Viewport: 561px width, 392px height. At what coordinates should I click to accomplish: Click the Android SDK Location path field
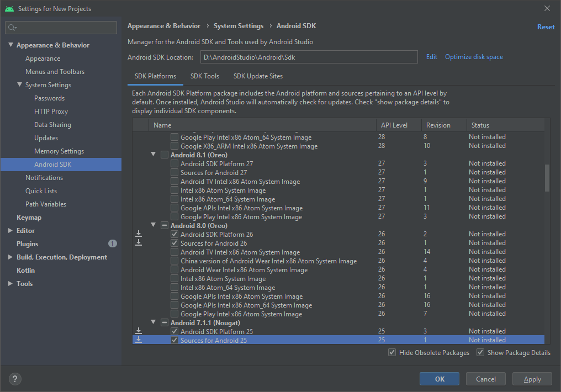tap(308, 57)
